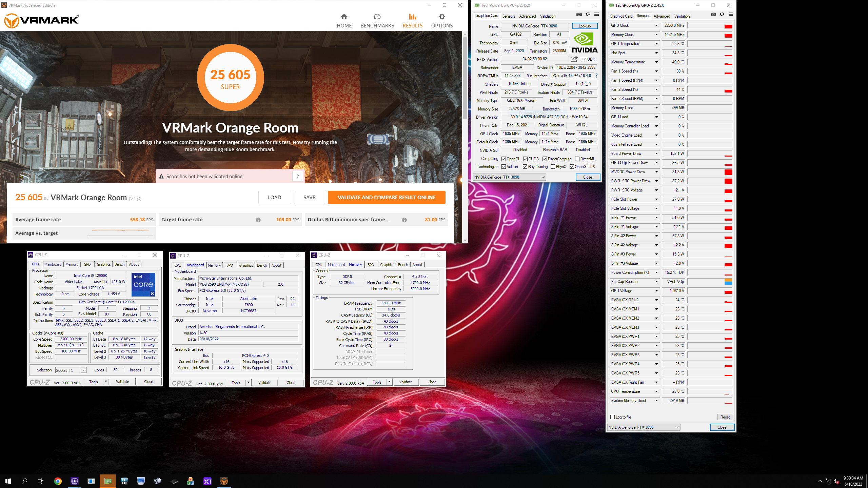Open target frame rate info icon
This screenshot has height=488, width=868.
[258, 220]
